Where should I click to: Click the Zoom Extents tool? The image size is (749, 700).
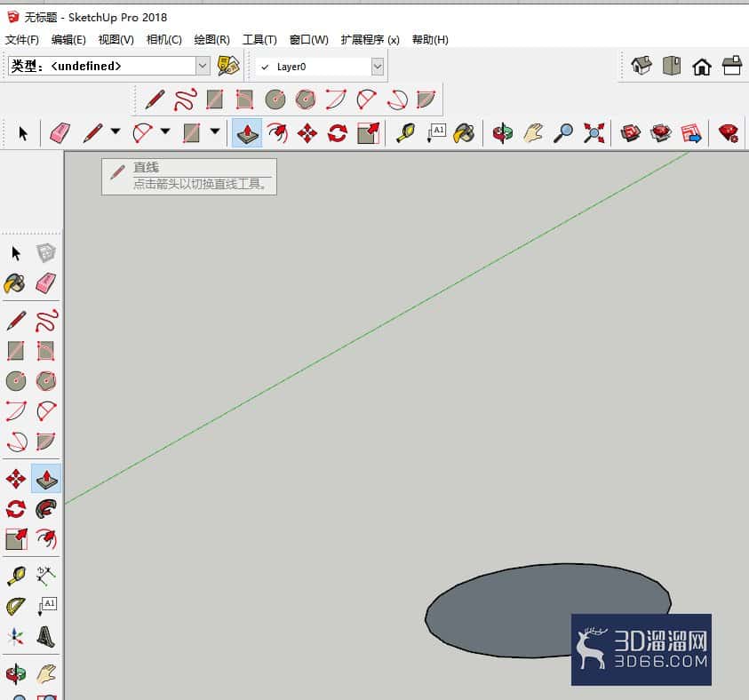point(594,132)
